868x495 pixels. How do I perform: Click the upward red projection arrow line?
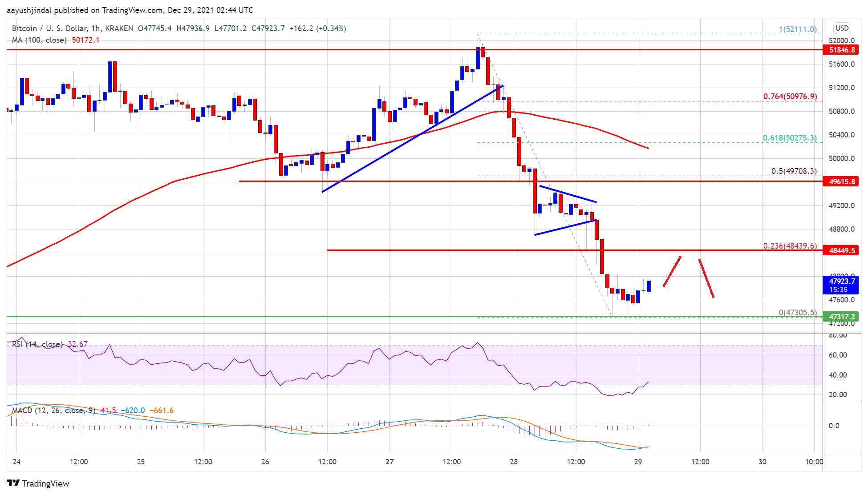(x=672, y=271)
